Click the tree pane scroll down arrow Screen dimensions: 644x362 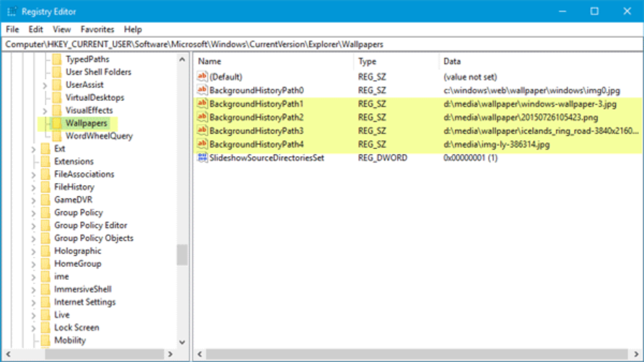click(182, 342)
